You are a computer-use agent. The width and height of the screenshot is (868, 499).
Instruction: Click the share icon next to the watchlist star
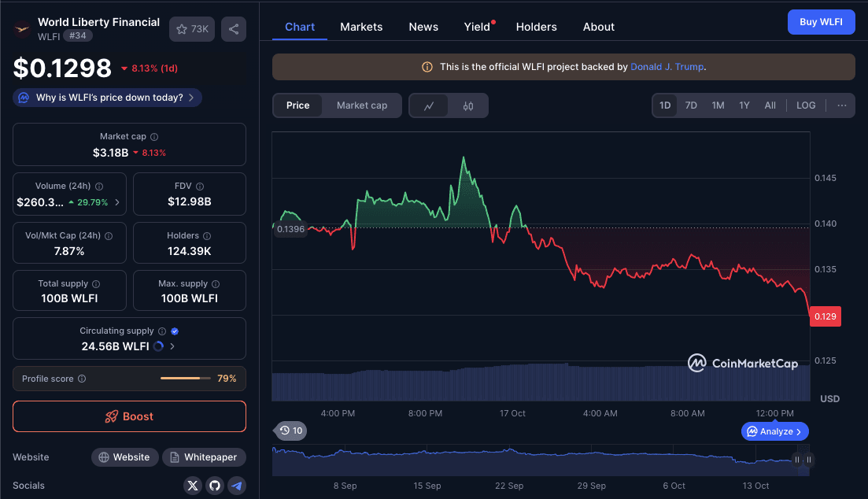(x=233, y=28)
